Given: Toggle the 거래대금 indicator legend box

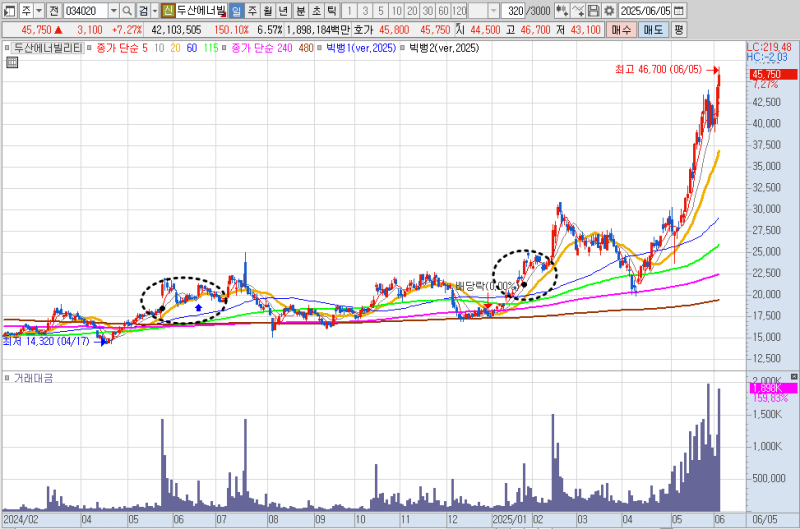Looking at the screenshot, I should [x=9, y=378].
